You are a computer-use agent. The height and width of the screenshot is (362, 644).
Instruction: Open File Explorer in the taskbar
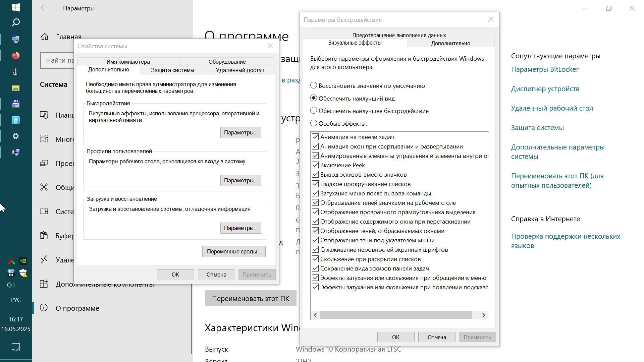16,88
